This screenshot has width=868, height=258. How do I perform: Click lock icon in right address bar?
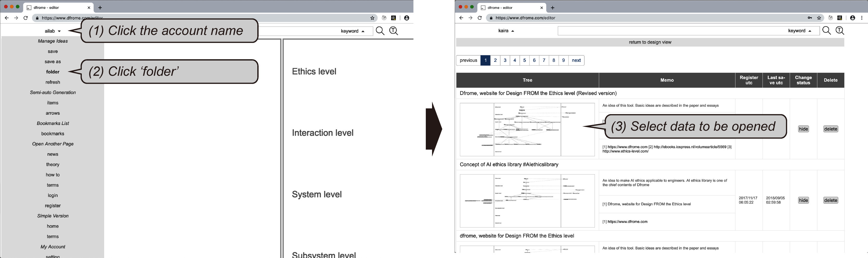[x=491, y=18]
